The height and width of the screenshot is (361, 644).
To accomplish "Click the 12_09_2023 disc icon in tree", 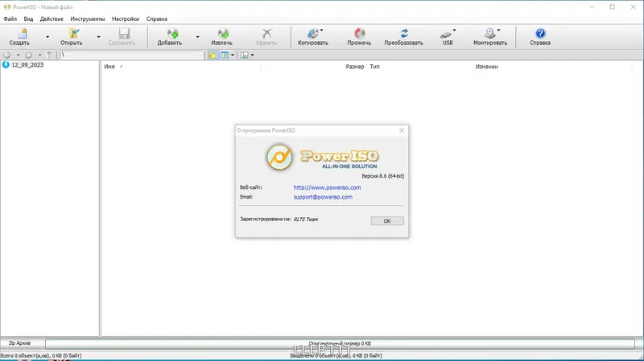I will tap(6, 65).
